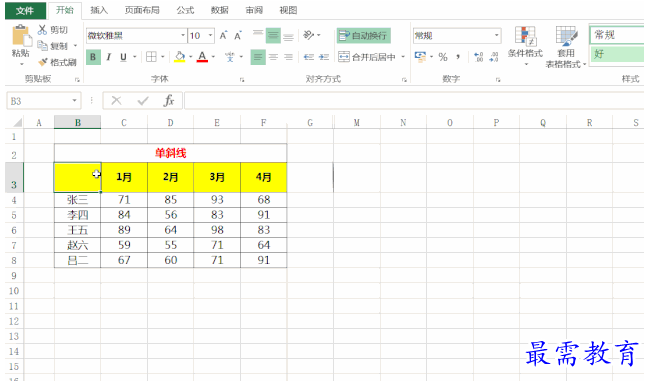Open Conditional Formatting
The image size is (647, 385).
(x=525, y=46)
